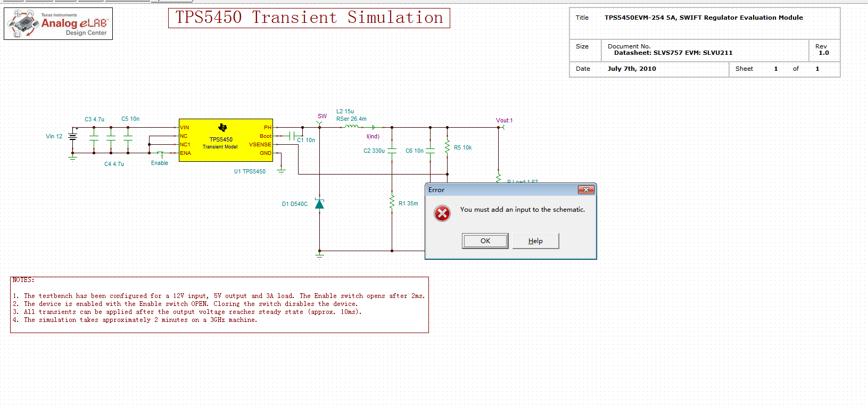Click the Analog eLAB Design Center logo

click(x=59, y=24)
